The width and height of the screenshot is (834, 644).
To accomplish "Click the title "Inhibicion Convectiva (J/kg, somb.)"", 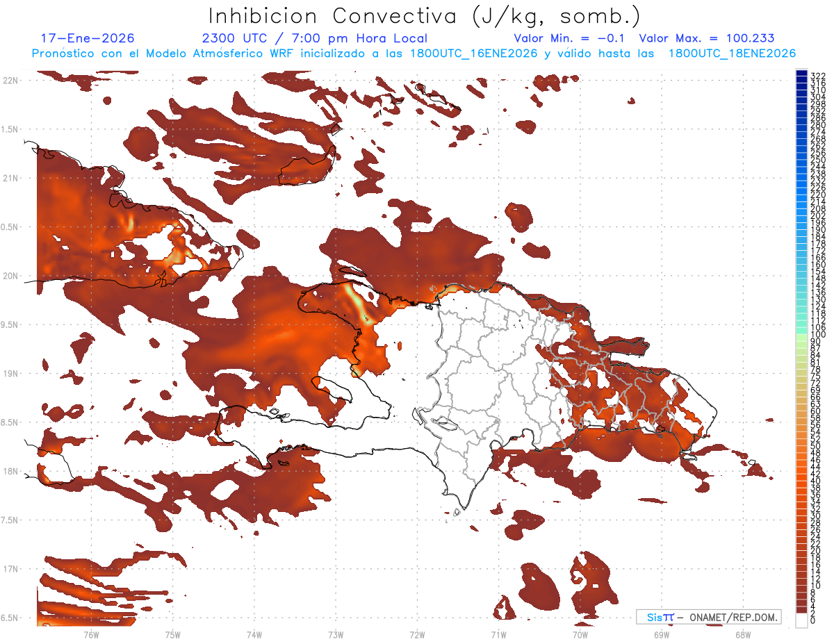I will (425, 16).
